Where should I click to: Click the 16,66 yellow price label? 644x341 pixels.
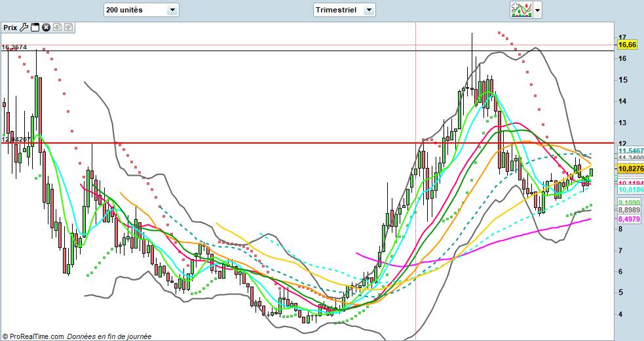(x=627, y=45)
